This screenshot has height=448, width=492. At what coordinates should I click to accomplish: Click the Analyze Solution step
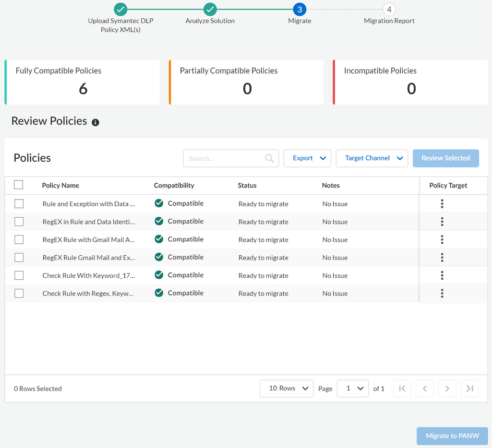[210, 9]
